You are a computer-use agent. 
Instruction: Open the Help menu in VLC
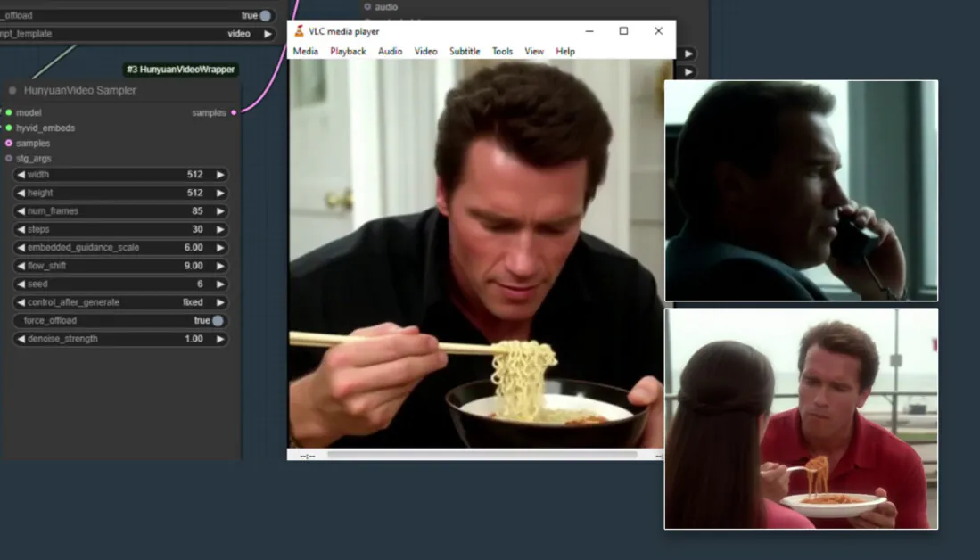(x=565, y=51)
